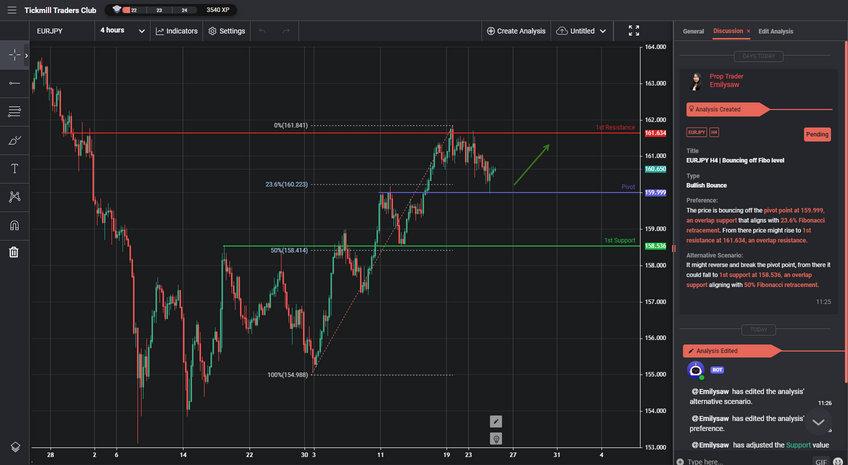Open the Indicators panel

click(x=177, y=31)
